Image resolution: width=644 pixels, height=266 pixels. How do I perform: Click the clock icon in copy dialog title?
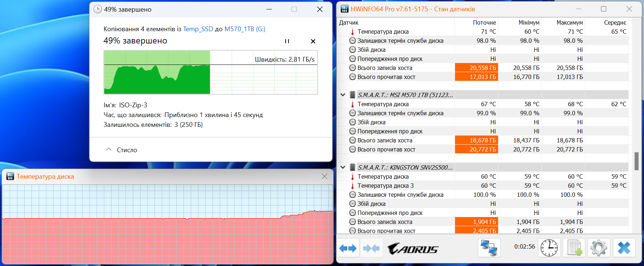pos(98,9)
